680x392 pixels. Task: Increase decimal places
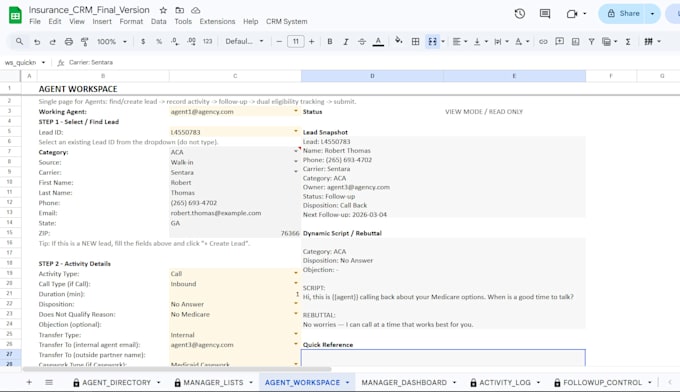pos(191,42)
